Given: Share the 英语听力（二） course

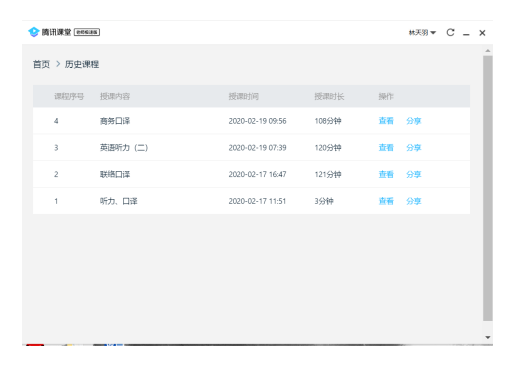Looking at the screenshot, I should 414,147.
